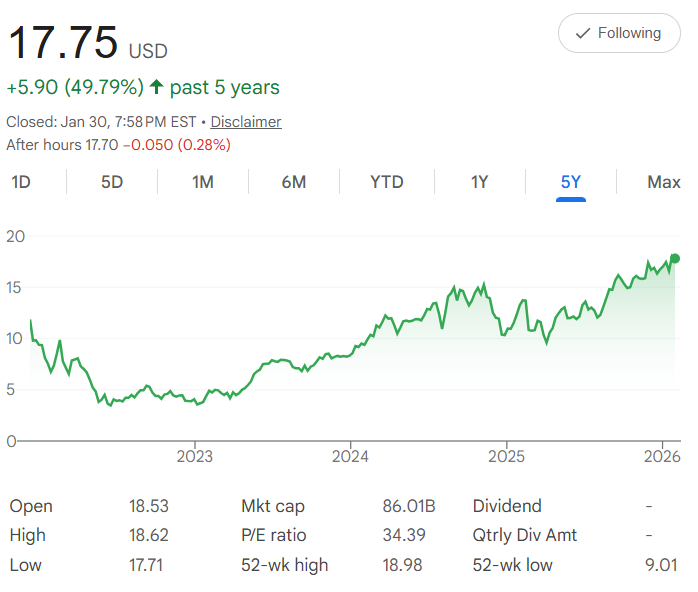Select the 5D chart range

[112, 182]
